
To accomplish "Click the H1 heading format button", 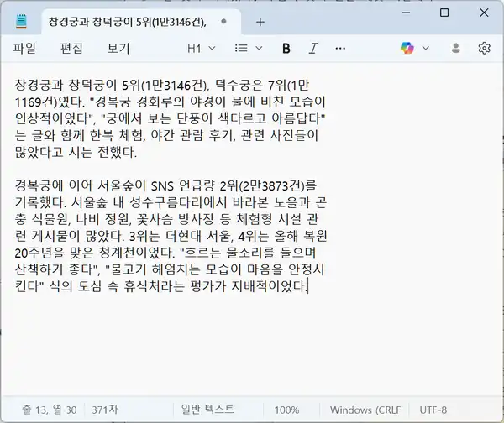I will point(194,49).
